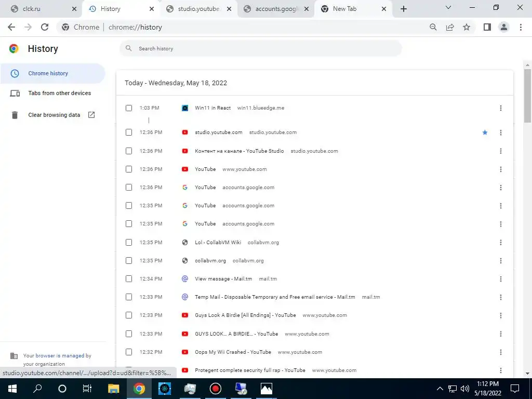Open the tab search chevron
532x399 pixels.
[448, 7]
